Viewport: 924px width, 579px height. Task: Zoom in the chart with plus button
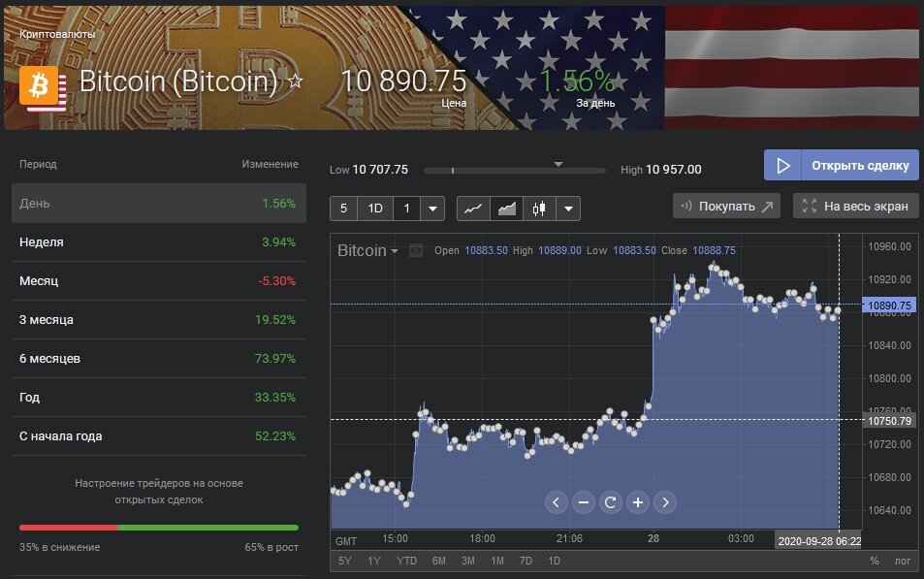tap(638, 501)
